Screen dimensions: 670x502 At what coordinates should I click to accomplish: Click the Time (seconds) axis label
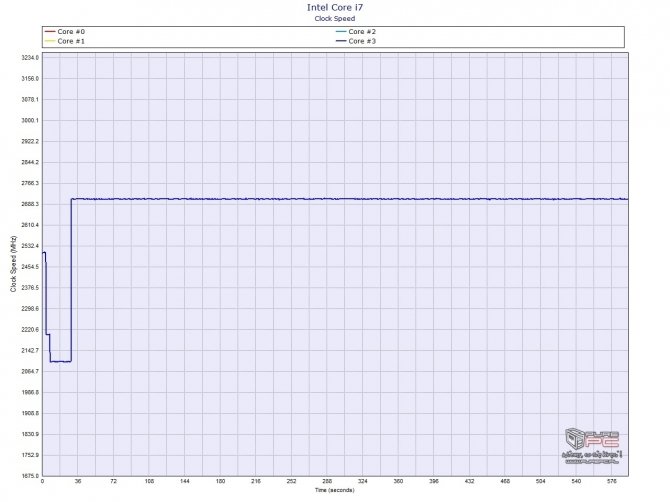click(x=335, y=490)
